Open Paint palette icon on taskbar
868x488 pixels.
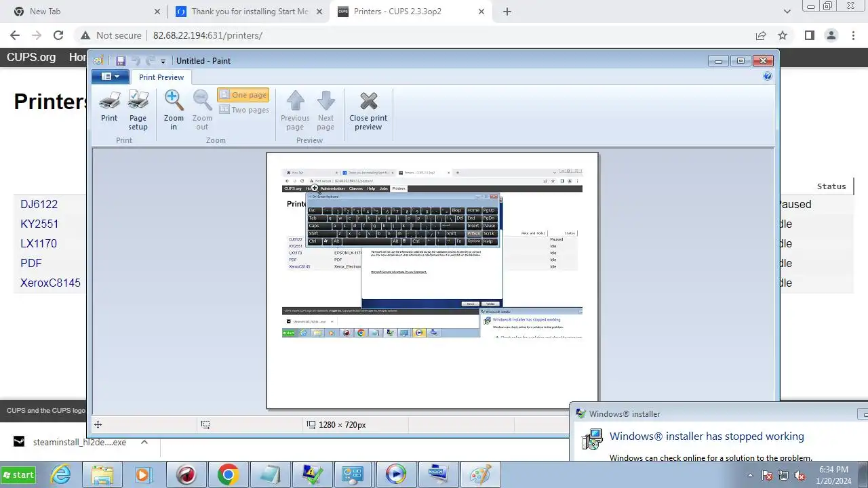[479, 474]
